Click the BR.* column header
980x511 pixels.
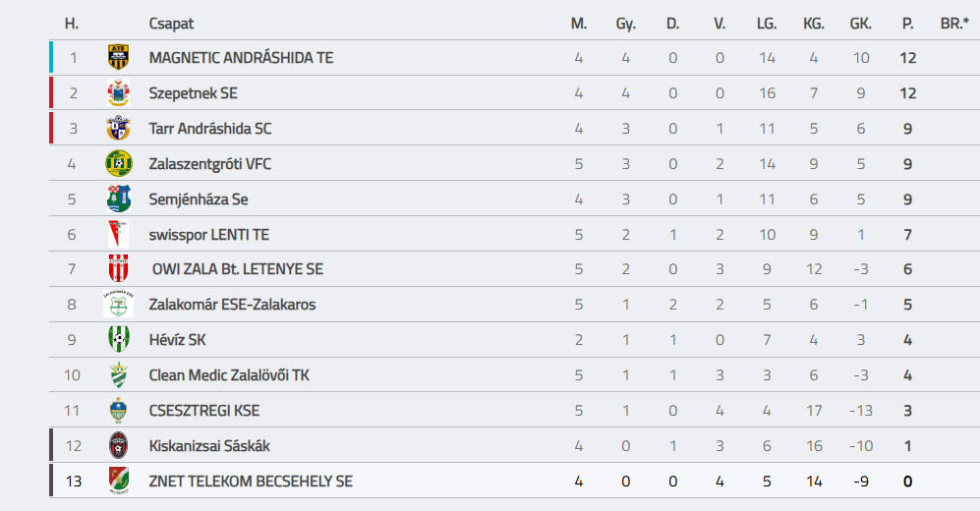coord(954,24)
